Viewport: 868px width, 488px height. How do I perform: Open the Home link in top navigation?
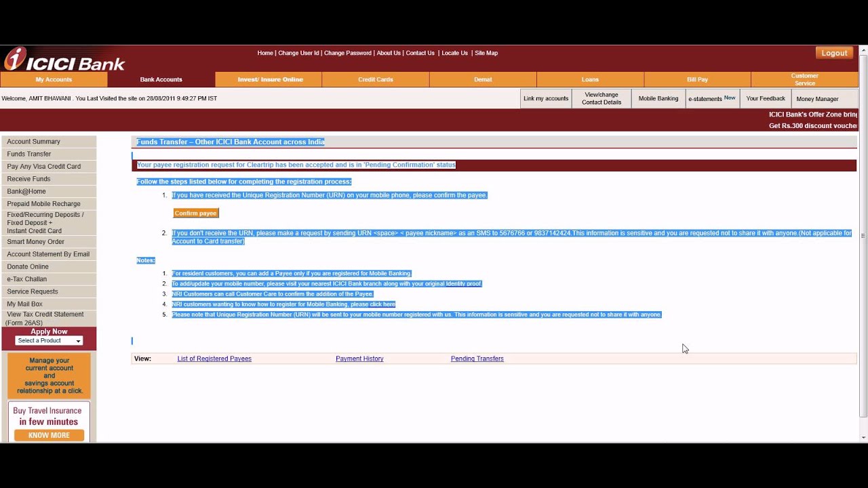click(x=265, y=53)
